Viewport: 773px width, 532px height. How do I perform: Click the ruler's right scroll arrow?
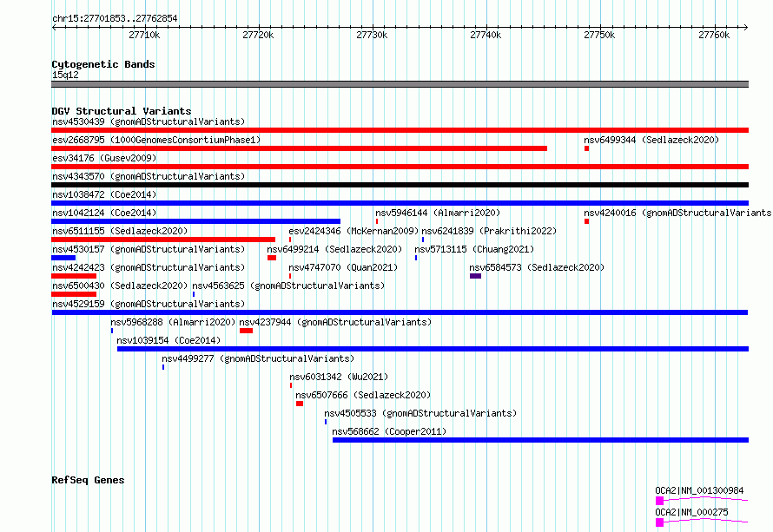point(746,27)
